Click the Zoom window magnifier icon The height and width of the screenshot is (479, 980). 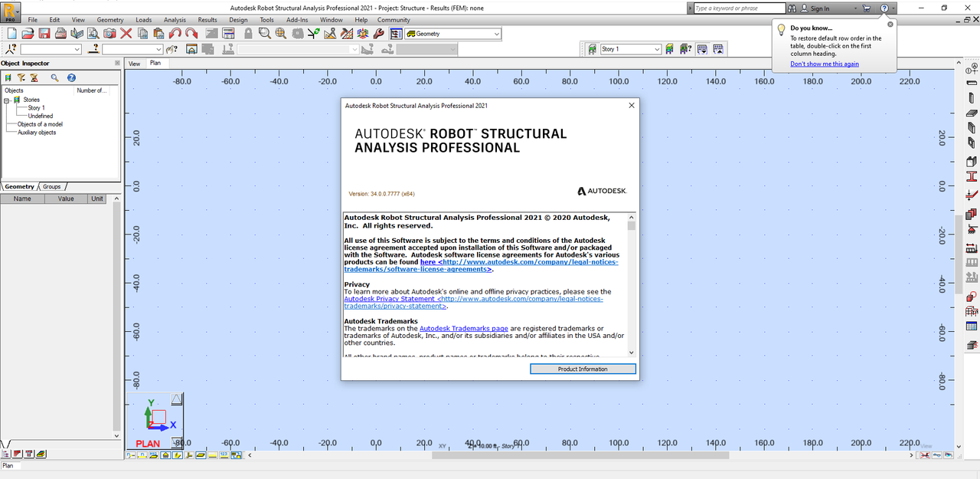pos(264,34)
